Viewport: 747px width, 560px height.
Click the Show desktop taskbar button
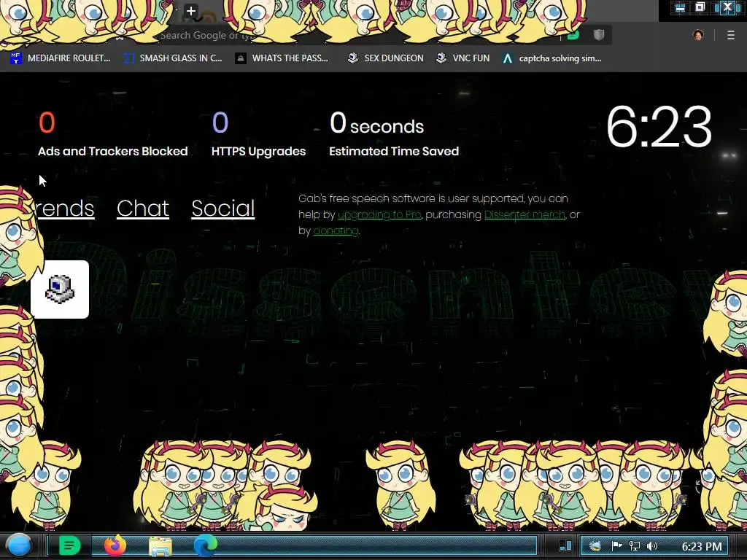565,545
